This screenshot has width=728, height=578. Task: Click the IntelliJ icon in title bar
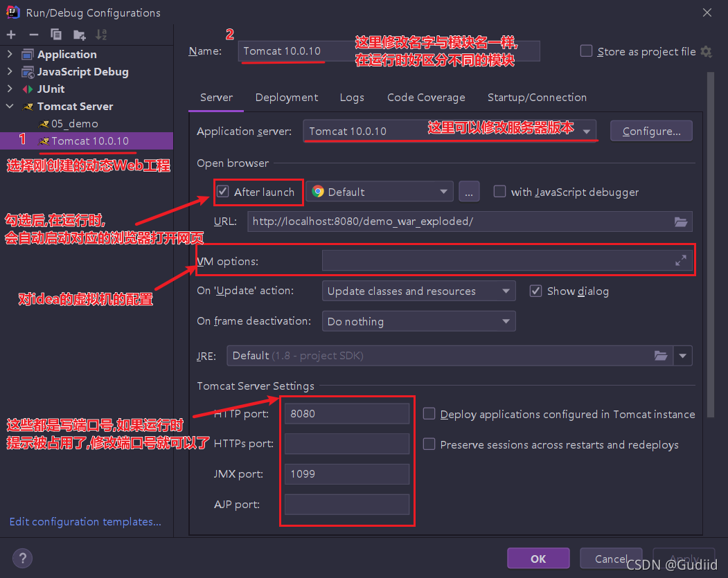click(13, 12)
